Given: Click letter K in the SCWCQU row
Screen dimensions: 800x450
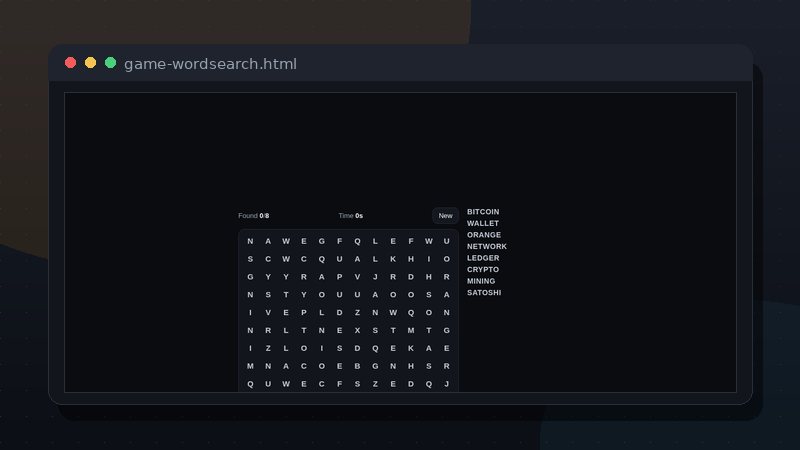Looking at the screenshot, I should click(393, 259).
